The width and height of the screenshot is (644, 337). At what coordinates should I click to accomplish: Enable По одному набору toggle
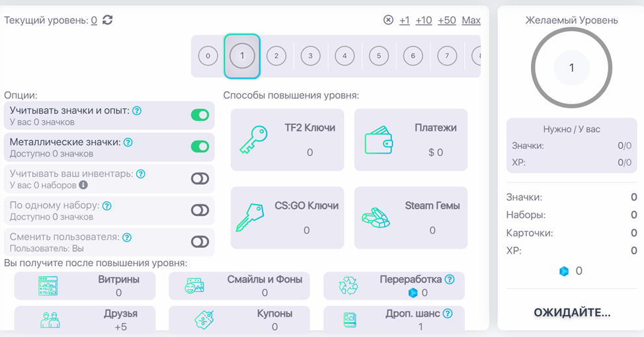tap(200, 210)
